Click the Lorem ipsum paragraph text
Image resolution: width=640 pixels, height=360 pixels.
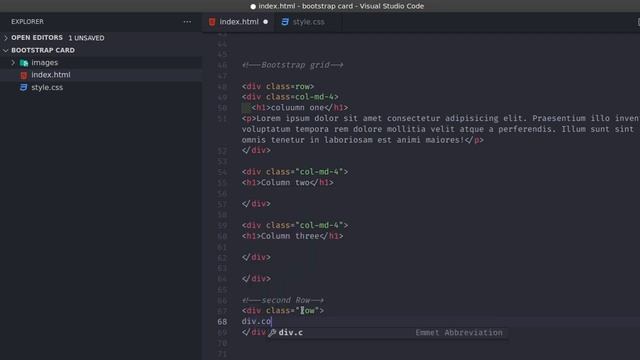coord(441,129)
